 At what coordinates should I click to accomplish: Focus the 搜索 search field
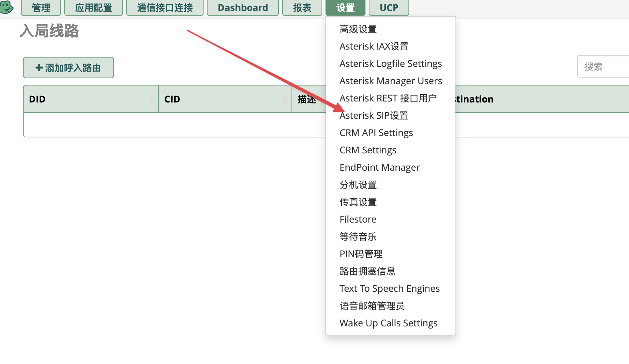point(603,67)
